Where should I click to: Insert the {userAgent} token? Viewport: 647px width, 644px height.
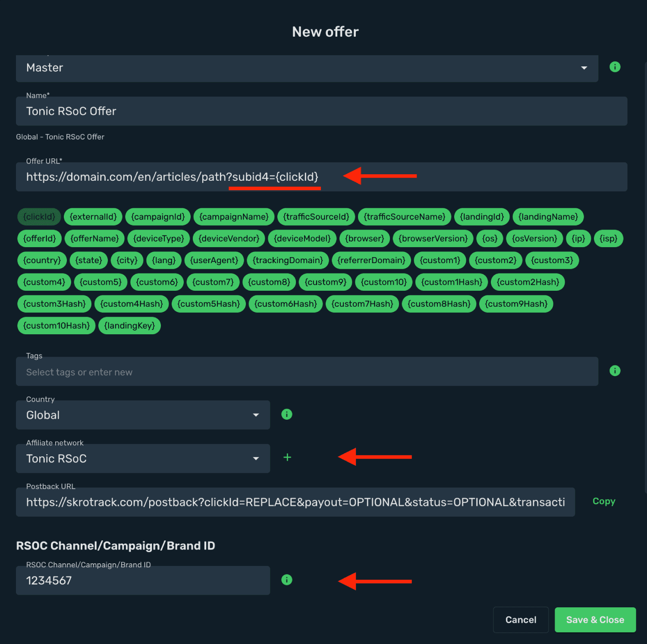[x=214, y=260]
